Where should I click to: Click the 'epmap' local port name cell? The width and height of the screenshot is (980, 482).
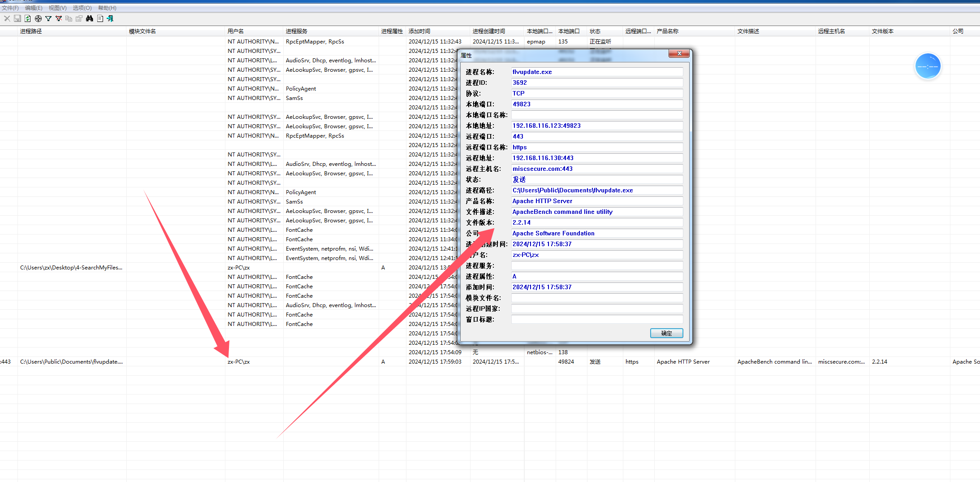click(x=536, y=42)
